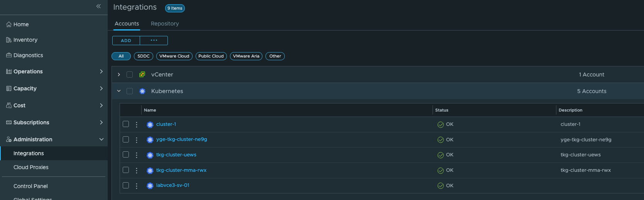
Task: Open the actions menu for tkg-cluster-uews
Action: [137, 155]
